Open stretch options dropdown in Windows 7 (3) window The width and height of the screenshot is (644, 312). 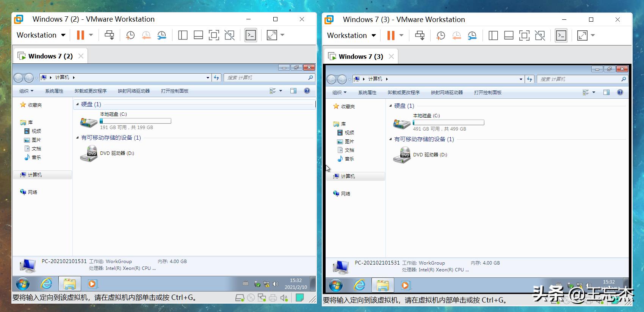(x=593, y=36)
